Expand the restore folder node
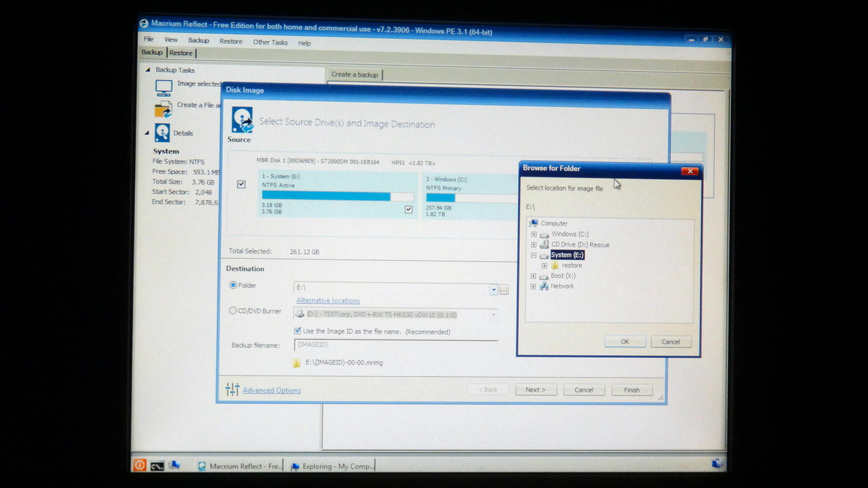This screenshot has width=868, height=488. pyautogui.click(x=544, y=266)
